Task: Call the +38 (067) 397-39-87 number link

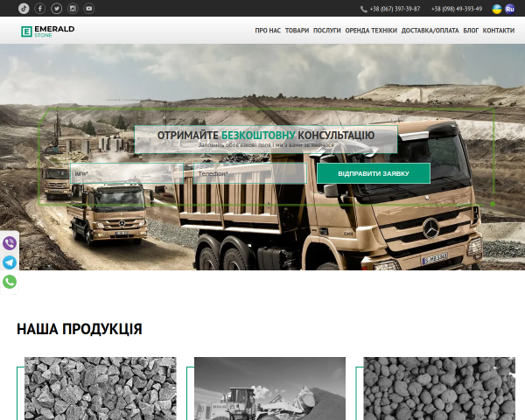Action: pos(395,9)
